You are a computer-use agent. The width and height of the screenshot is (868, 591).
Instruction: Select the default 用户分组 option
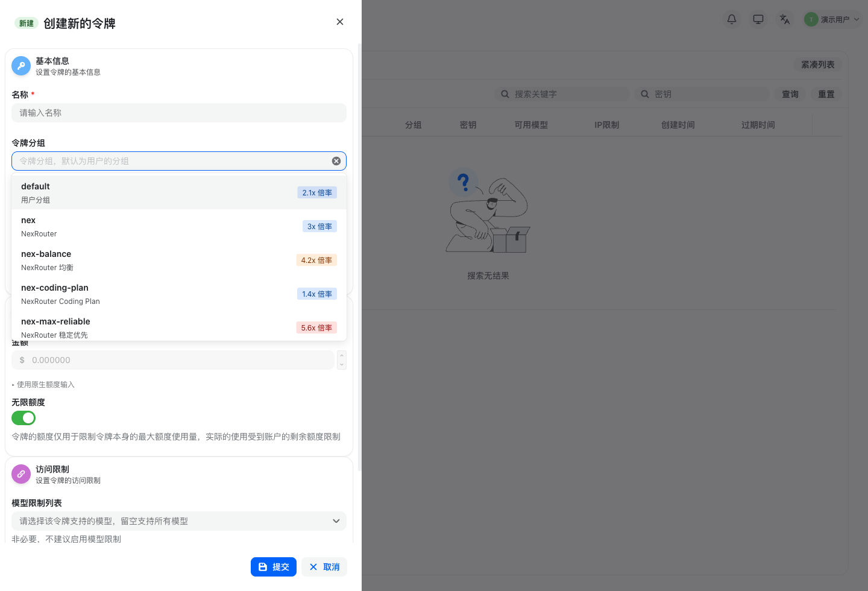pyautogui.click(x=179, y=192)
